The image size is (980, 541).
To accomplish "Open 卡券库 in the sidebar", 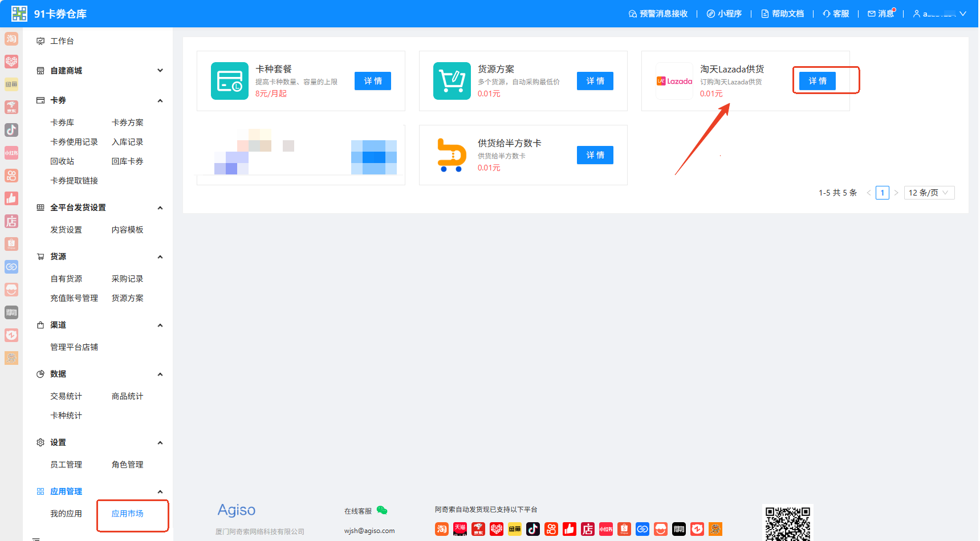I will [62, 123].
